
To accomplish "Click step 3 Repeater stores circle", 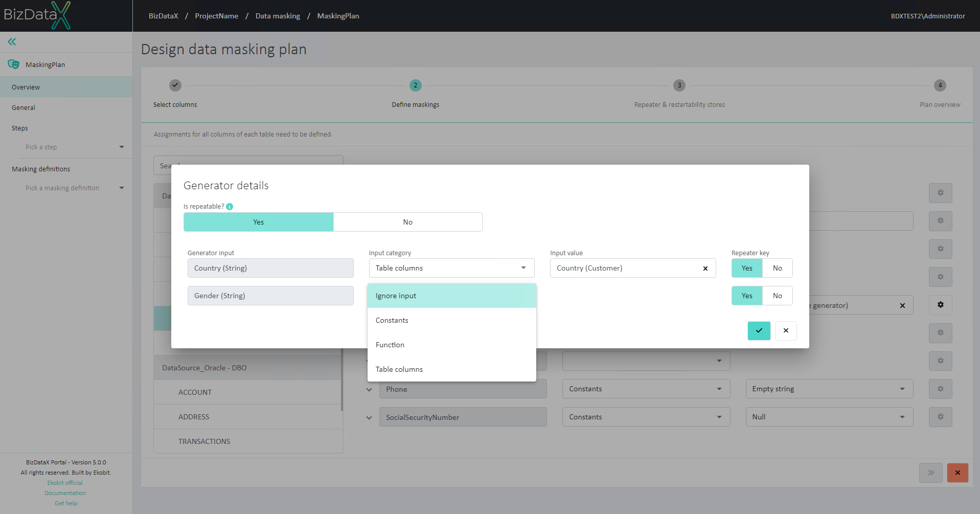I will (x=679, y=85).
